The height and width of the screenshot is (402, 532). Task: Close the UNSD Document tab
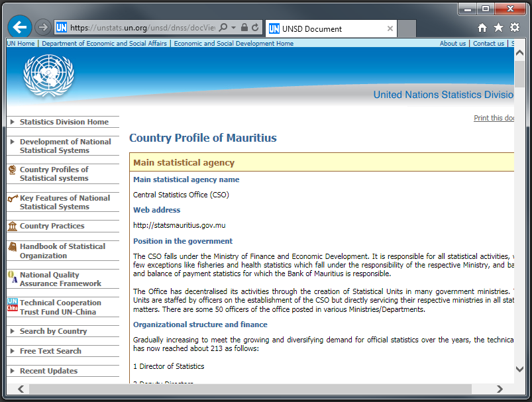tap(390, 28)
